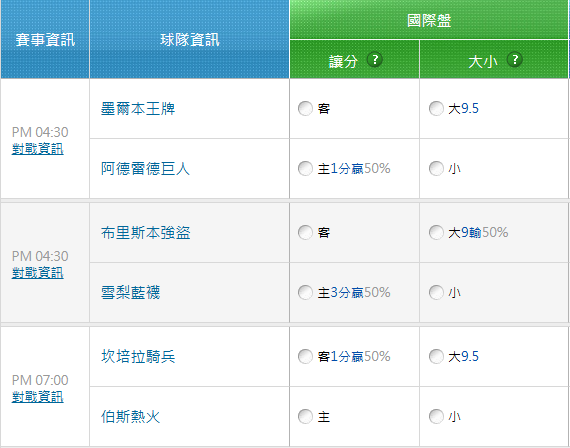This screenshot has height=448, width=570.
Task: Click the help icon beside 讓分
Action: tap(374, 60)
